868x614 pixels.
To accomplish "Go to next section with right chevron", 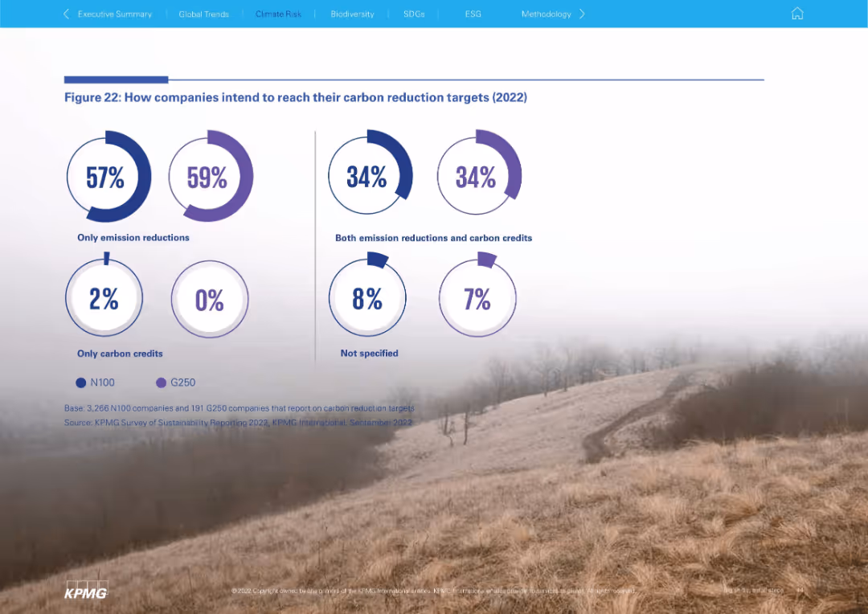I will [x=582, y=14].
